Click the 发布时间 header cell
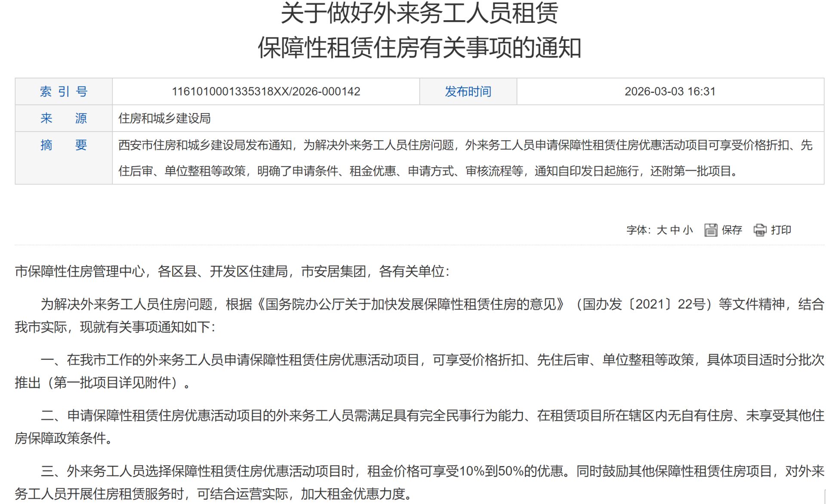The width and height of the screenshot is (826, 504). 468,92
